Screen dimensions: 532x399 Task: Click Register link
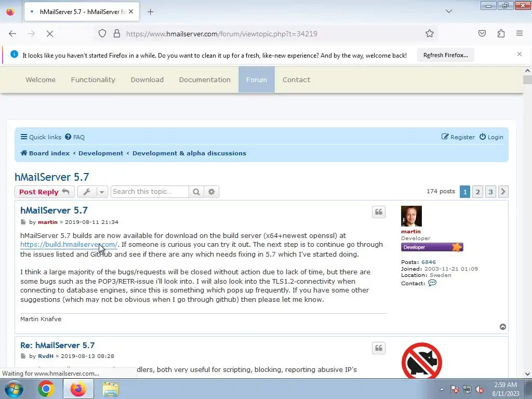(458, 137)
